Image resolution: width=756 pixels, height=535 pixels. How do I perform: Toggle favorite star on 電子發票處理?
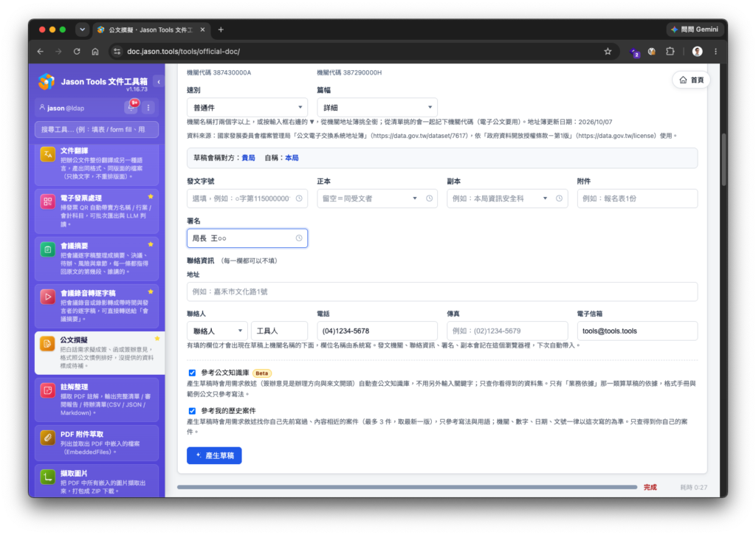pyautogui.click(x=151, y=196)
